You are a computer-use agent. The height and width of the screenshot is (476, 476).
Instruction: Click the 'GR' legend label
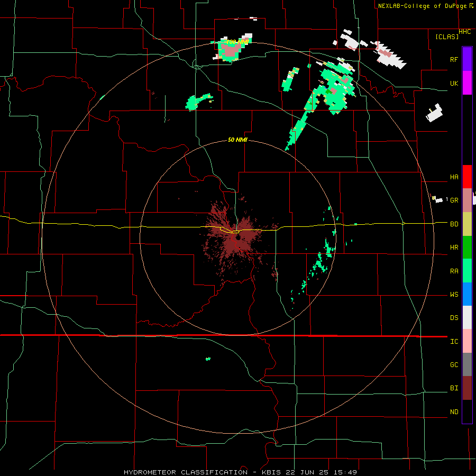tap(454, 200)
